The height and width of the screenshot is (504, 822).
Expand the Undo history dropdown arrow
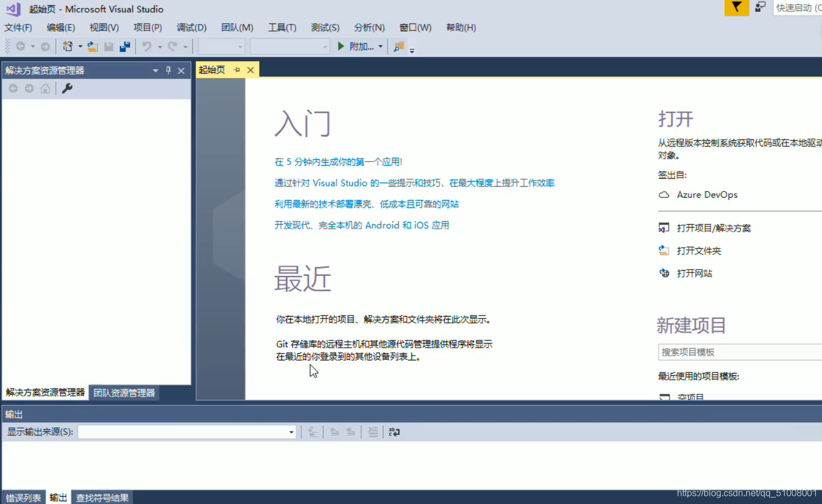pyautogui.click(x=160, y=47)
